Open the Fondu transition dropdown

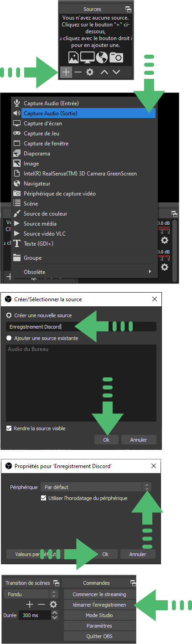pos(31,594)
